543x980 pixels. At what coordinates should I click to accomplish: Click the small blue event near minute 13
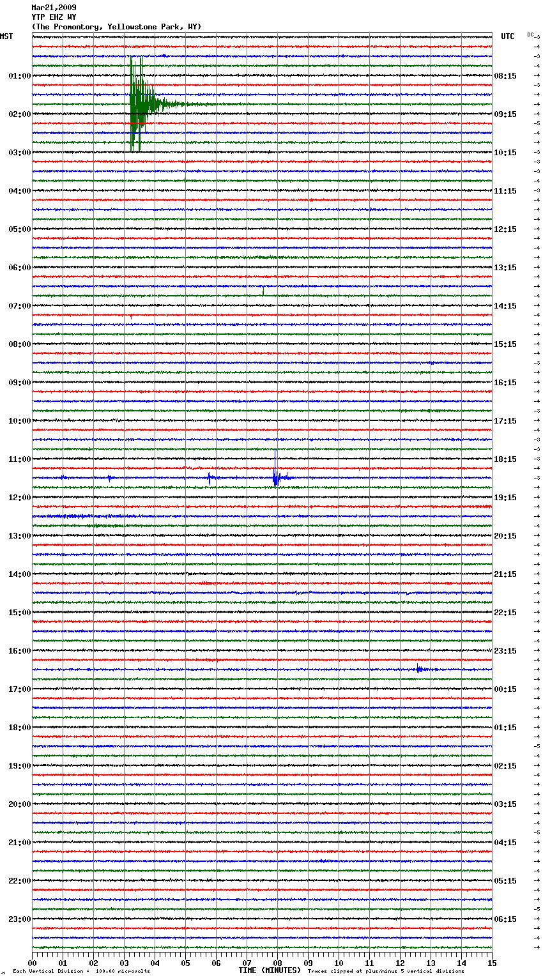tap(420, 669)
